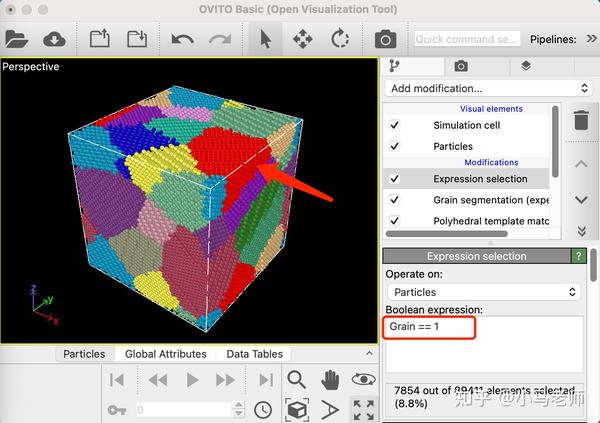600x423 pixels.
Task: Open the Add modification dropdown
Action: coord(488,88)
